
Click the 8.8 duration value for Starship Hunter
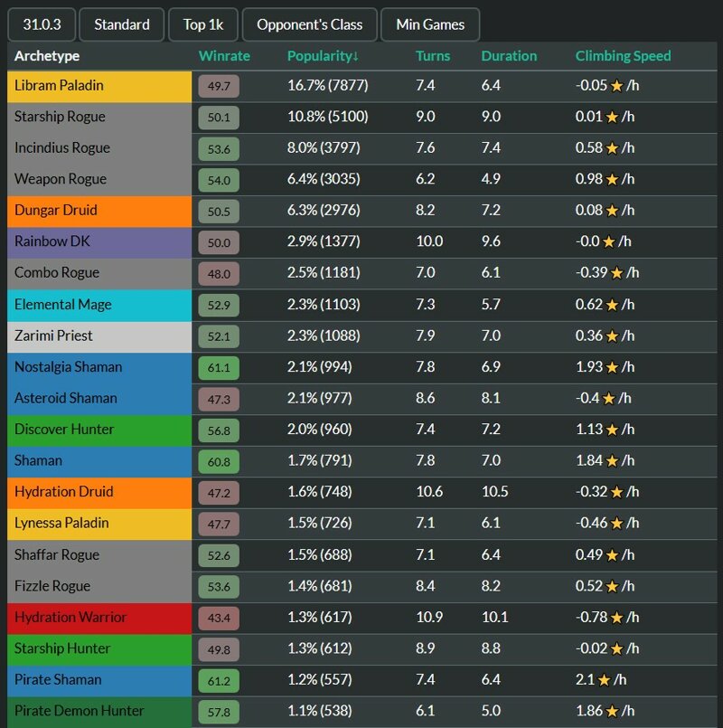[x=491, y=648]
